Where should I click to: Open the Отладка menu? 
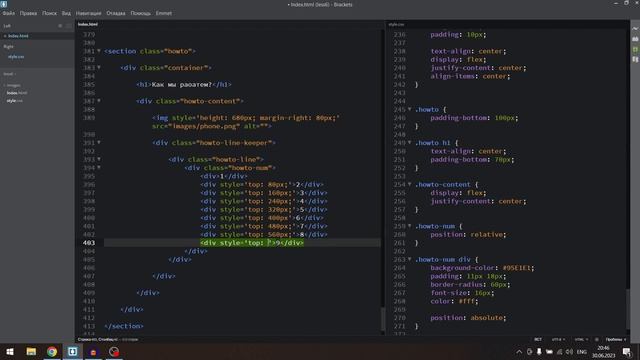(x=116, y=13)
